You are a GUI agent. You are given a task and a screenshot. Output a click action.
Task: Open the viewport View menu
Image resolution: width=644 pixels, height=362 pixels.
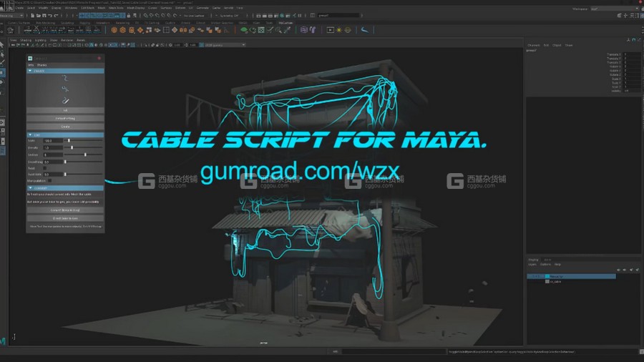pos(14,40)
